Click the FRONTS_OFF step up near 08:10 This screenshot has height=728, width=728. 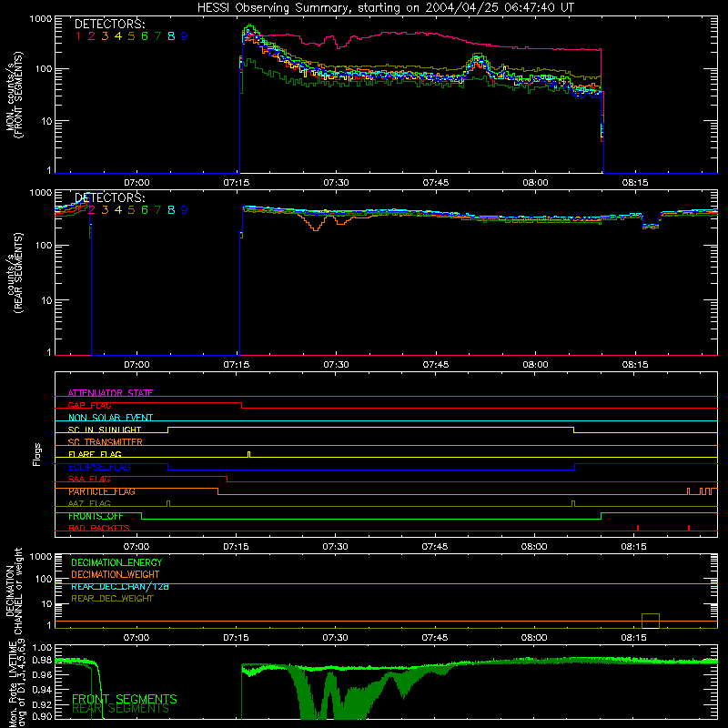pyautogui.click(x=602, y=516)
